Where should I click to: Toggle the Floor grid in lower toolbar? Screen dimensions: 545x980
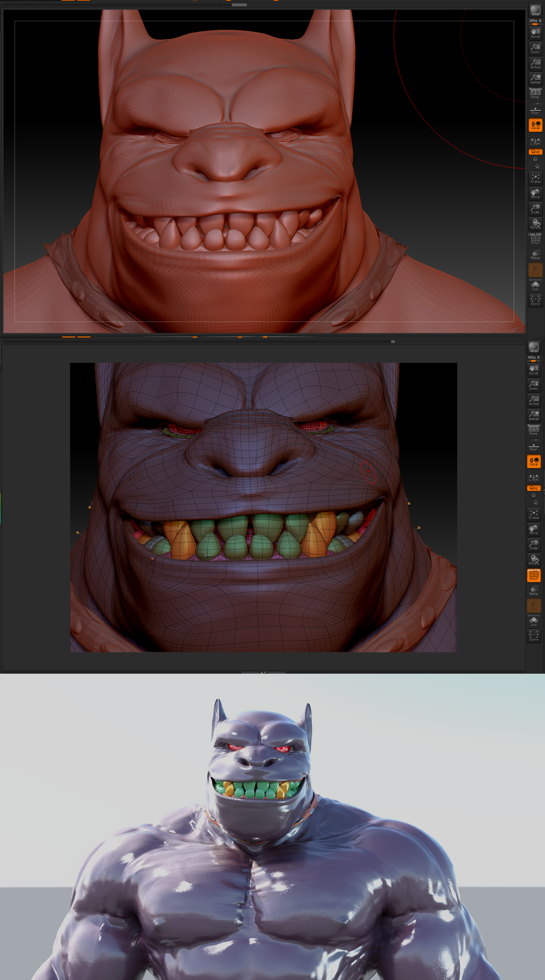[x=534, y=446]
